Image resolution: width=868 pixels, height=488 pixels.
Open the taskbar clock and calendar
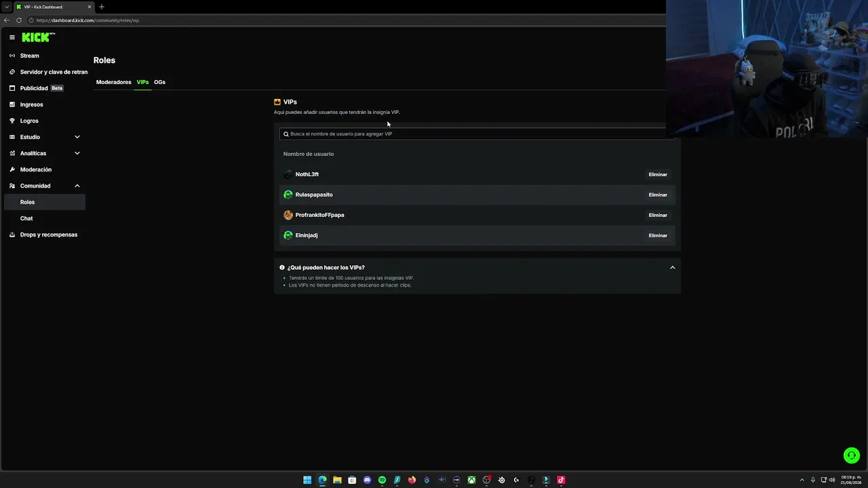pyautogui.click(x=851, y=480)
